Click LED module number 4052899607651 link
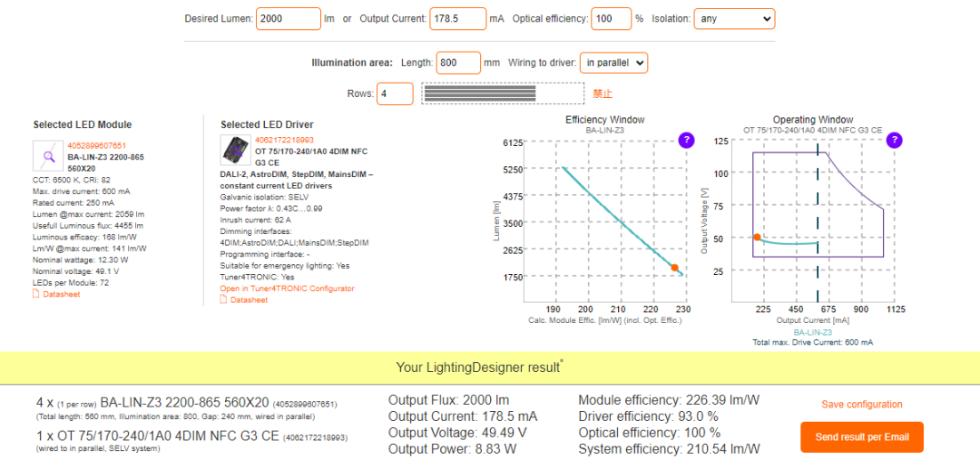The image size is (980, 460). click(96, 145)
